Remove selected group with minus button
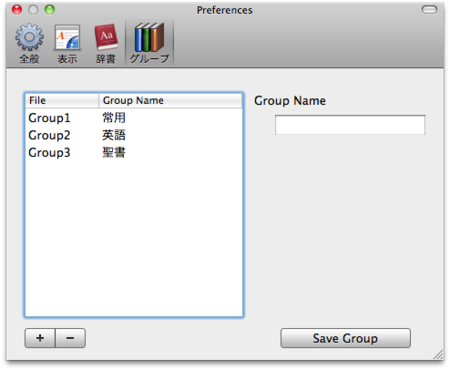 70,338
